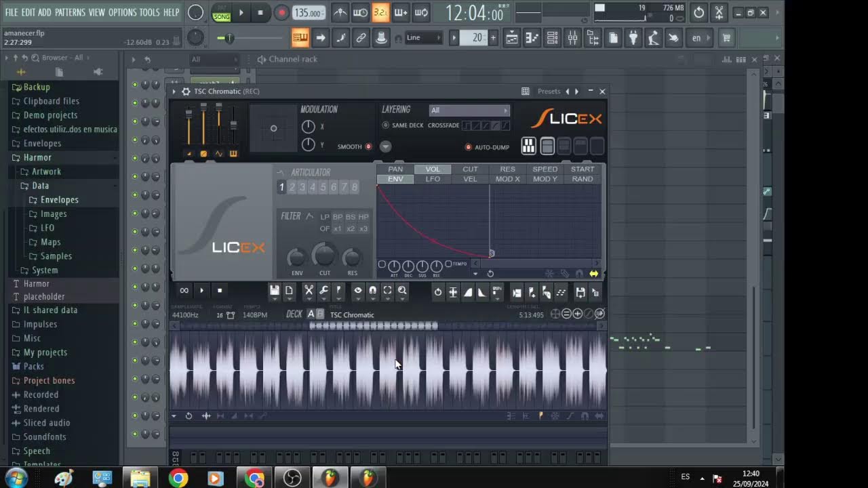This screenshot has width=868, height=488.
Task: Toggle the AUTO-DUMP LED
Action: 468,147
